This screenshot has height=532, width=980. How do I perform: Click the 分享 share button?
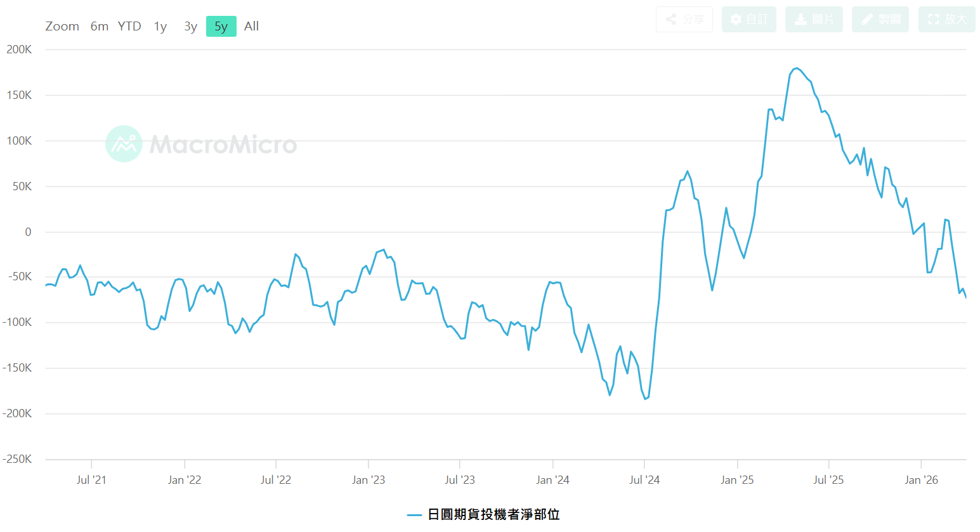(x=684, y=19)
